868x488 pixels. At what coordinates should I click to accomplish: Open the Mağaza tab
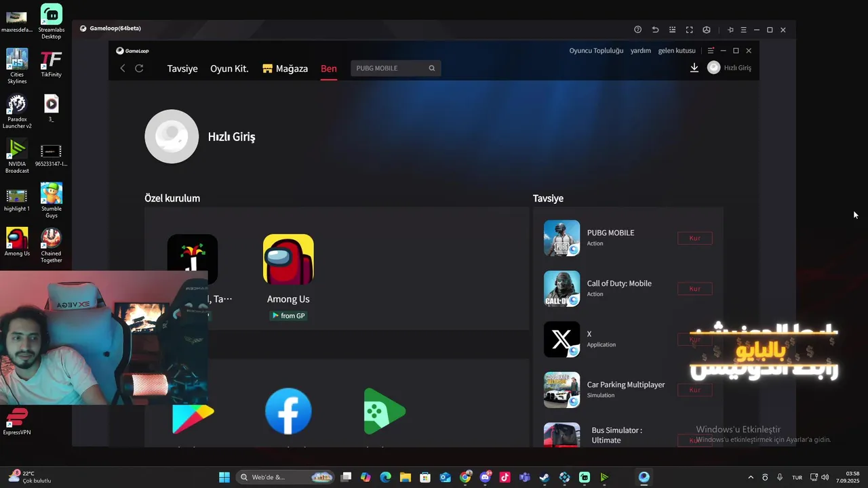(285, 68)
